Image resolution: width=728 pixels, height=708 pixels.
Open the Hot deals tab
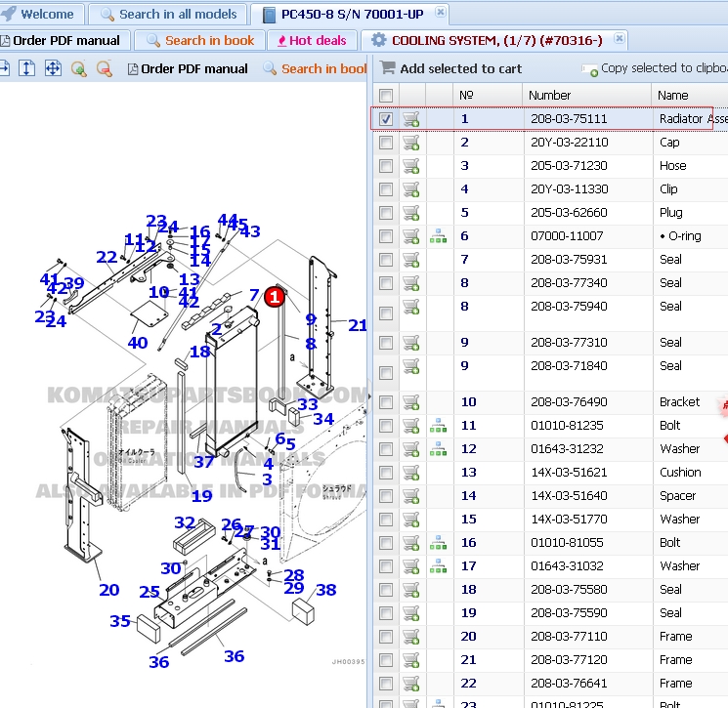312,40
